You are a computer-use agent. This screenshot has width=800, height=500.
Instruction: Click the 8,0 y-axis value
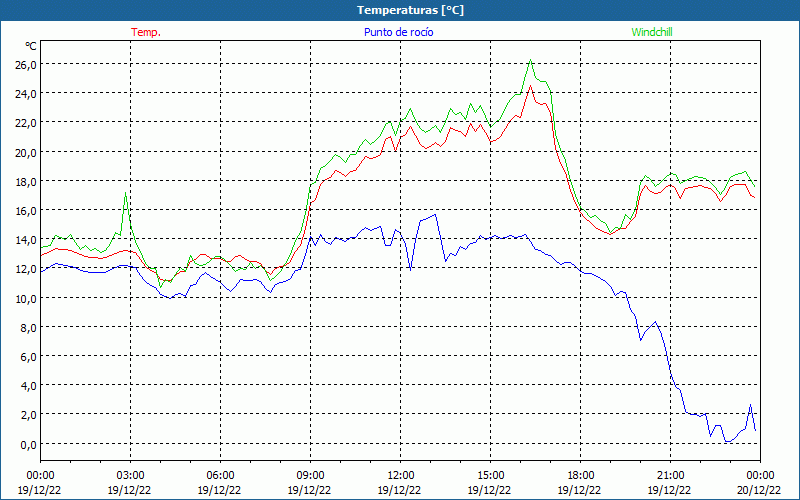coord(28,328)
